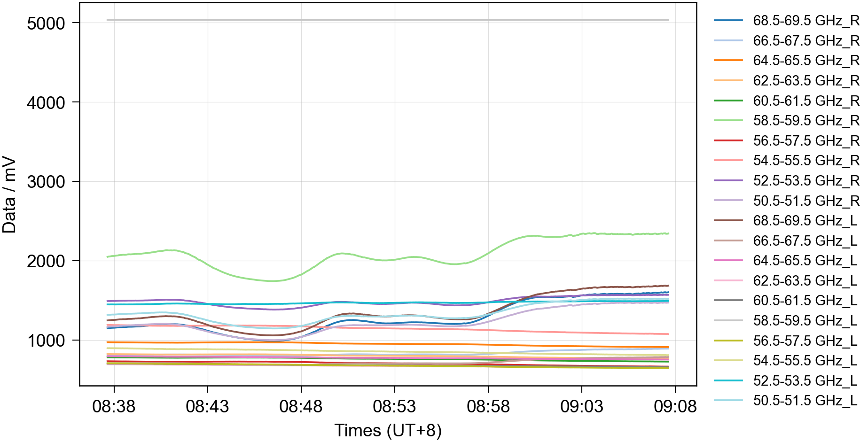Click the 58.5-59.5 GHz_R legend label
Viewport: 868px width, 442px height.
[x=805, y=121]
